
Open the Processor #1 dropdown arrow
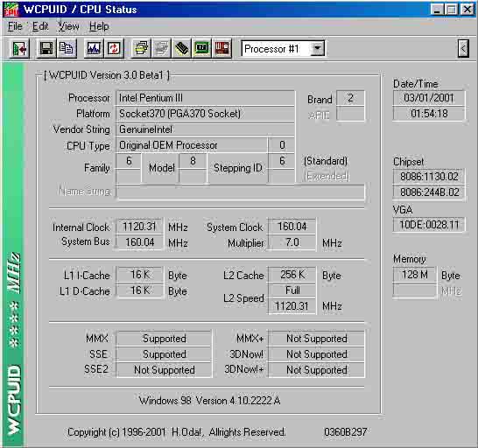click(x=317, y=48)
